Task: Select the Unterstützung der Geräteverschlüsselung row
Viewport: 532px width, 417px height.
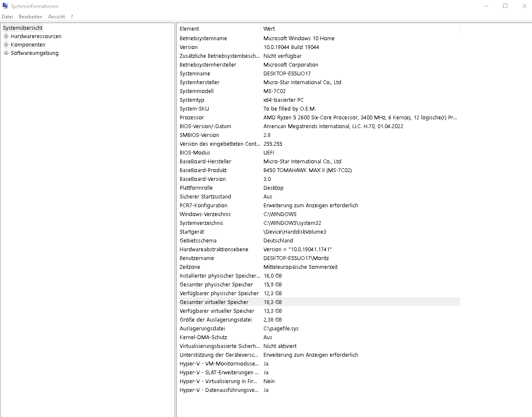Action: click(318, 355)
